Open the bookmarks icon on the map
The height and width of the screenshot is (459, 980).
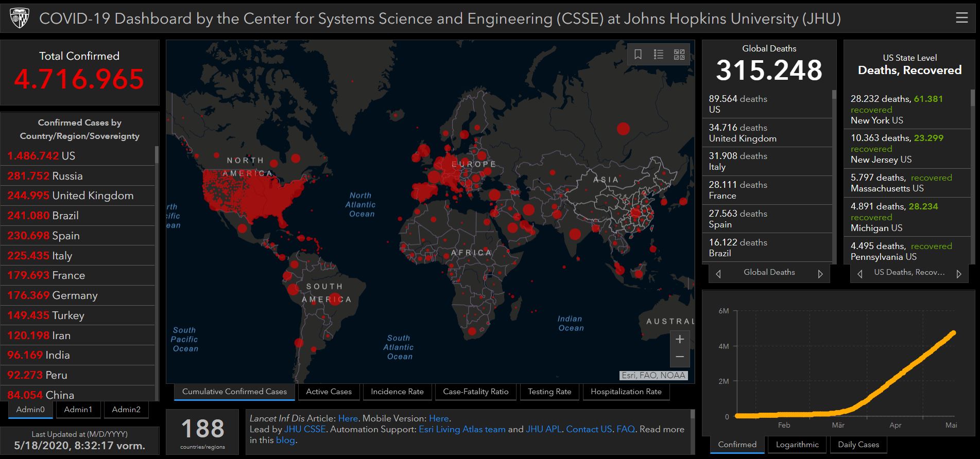tap(638, 55)
